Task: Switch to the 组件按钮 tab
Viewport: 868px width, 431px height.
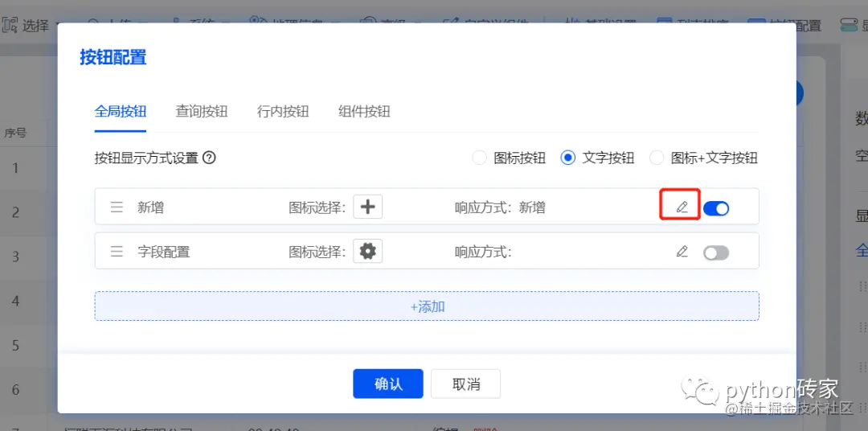Action: coord(364,111)
